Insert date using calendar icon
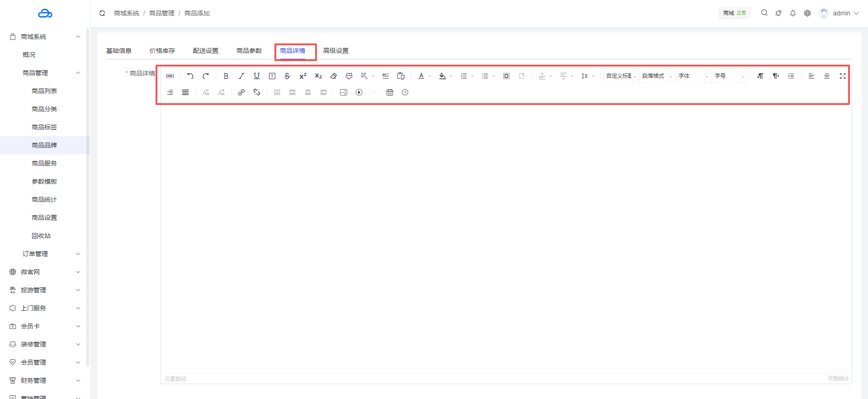The image size is (868, 399). click(x=390, y=92)
